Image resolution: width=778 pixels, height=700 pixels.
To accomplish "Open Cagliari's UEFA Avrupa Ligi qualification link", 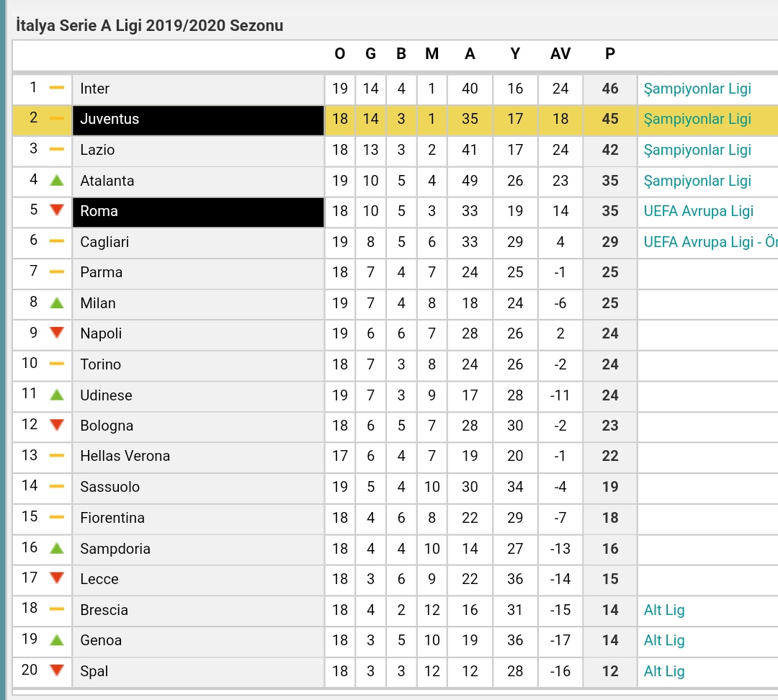I will click(710, 242).
